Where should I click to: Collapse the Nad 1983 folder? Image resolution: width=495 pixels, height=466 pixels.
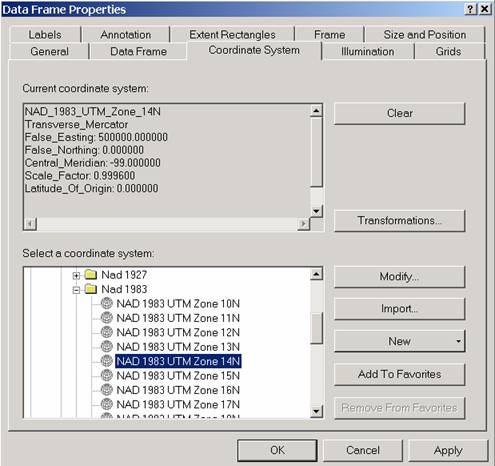[76, 290]
